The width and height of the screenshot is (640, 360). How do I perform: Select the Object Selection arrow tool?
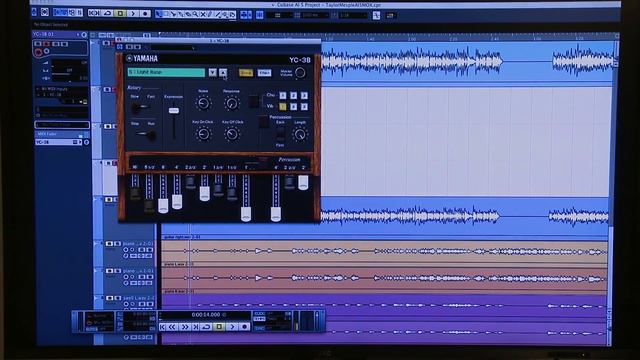(159, 14)
